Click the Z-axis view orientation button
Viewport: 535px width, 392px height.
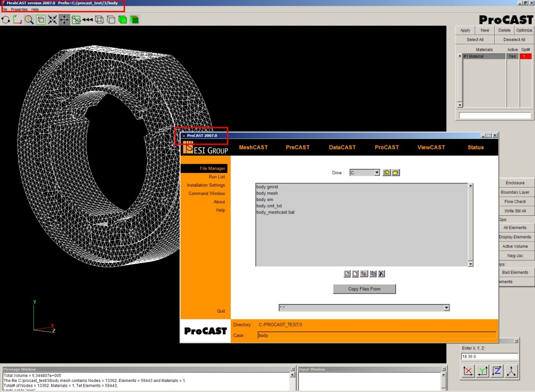498,371
